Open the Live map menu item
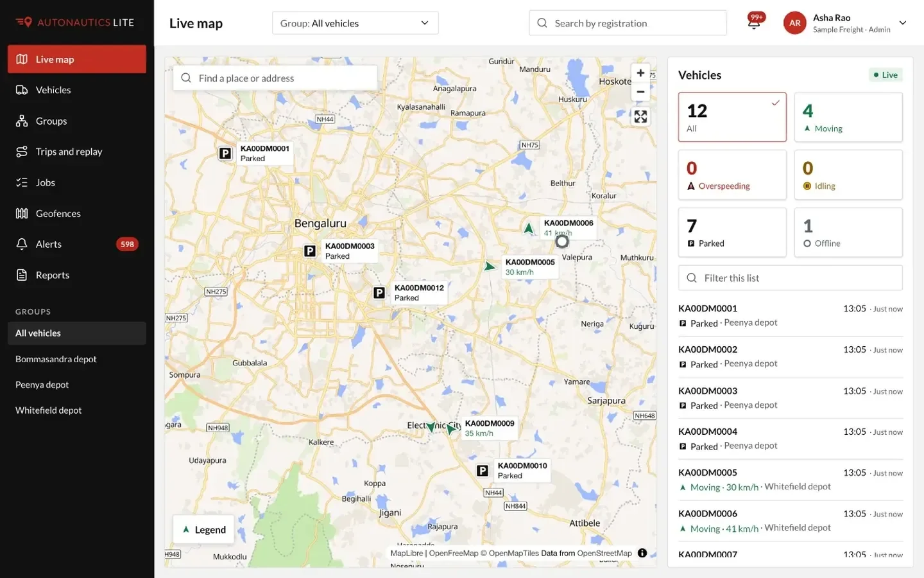Image resolution: width=924 pixels, height=578 pixels. coord(77,59)
